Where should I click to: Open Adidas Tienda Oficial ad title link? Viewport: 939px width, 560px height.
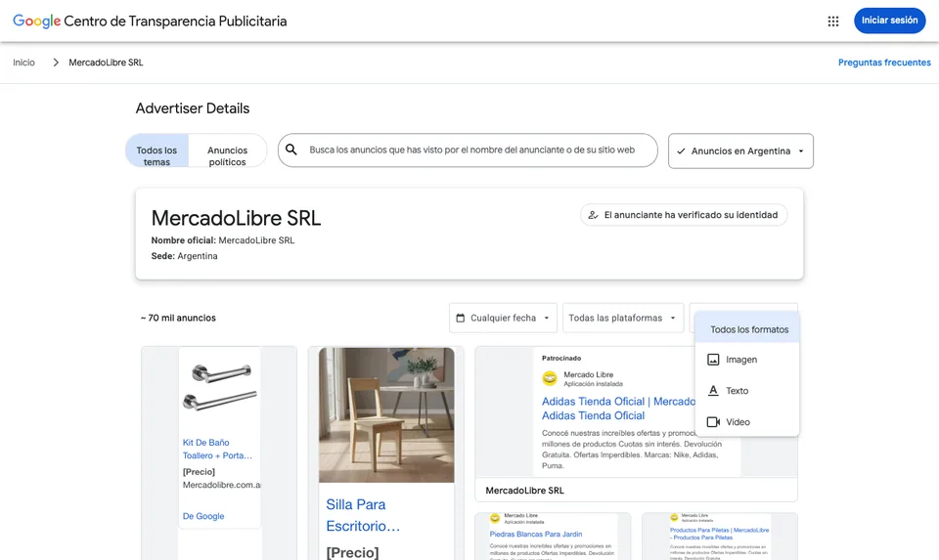coord(618,409)
